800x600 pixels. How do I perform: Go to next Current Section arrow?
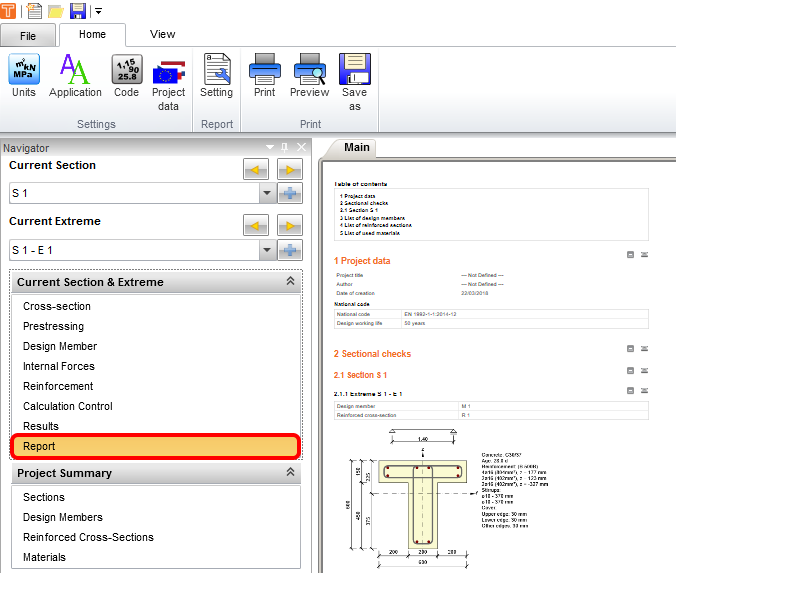click(290, 169)
